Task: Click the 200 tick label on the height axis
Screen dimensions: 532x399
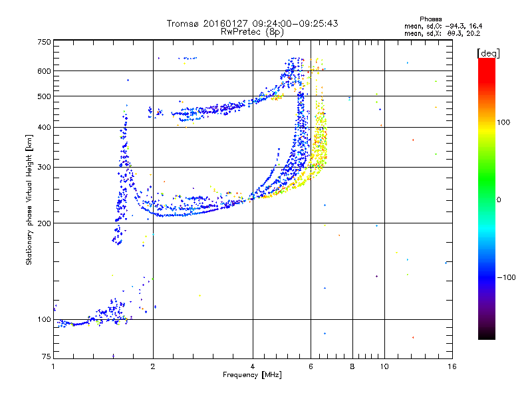Action: (x=44, y=223)
